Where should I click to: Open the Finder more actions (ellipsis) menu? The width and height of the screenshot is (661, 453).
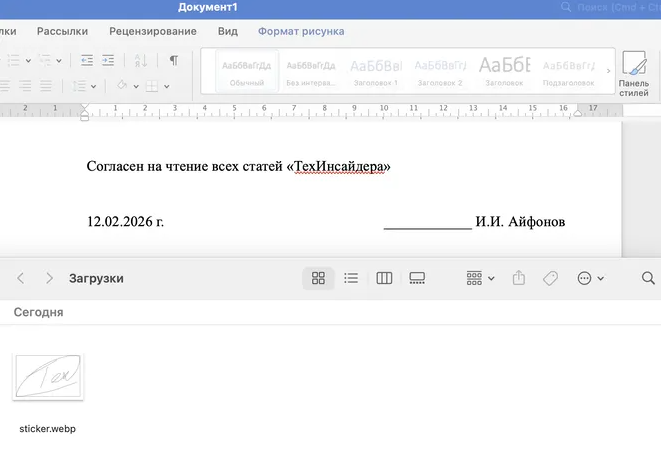[590, 278]
